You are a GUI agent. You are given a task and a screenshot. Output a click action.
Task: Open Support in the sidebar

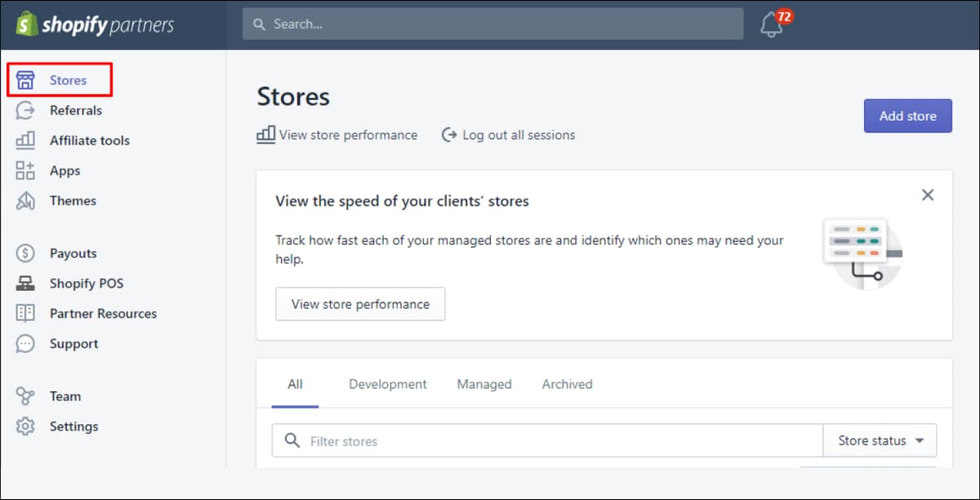point(73,344)
